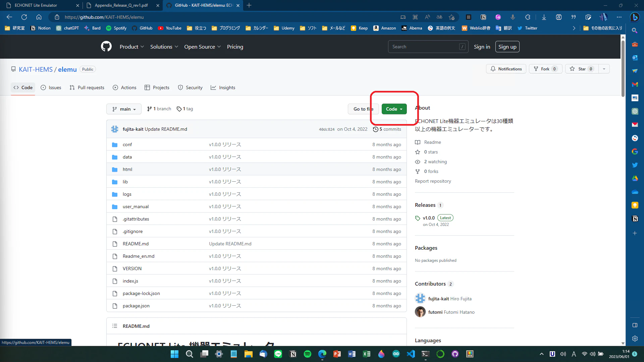Open the user_manual folder
The image size is (644, 362).
[136, 206]
